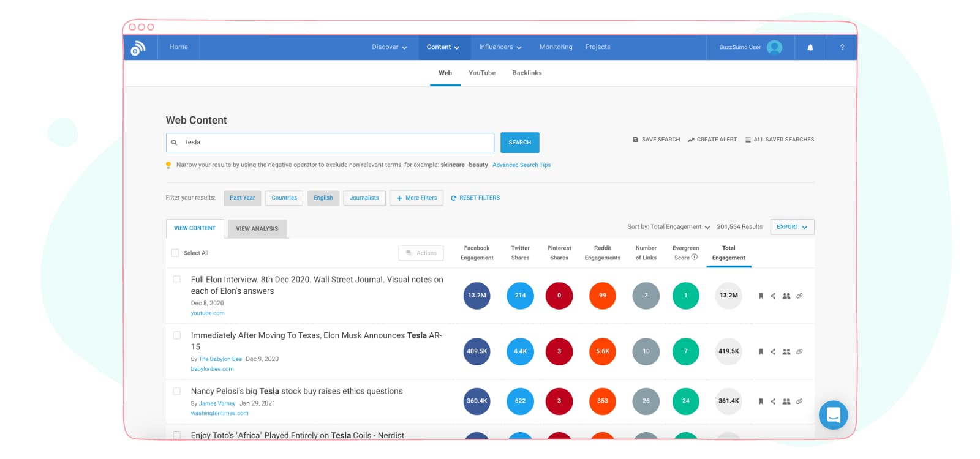Open Advanced Search Tips link

point(521,165)
